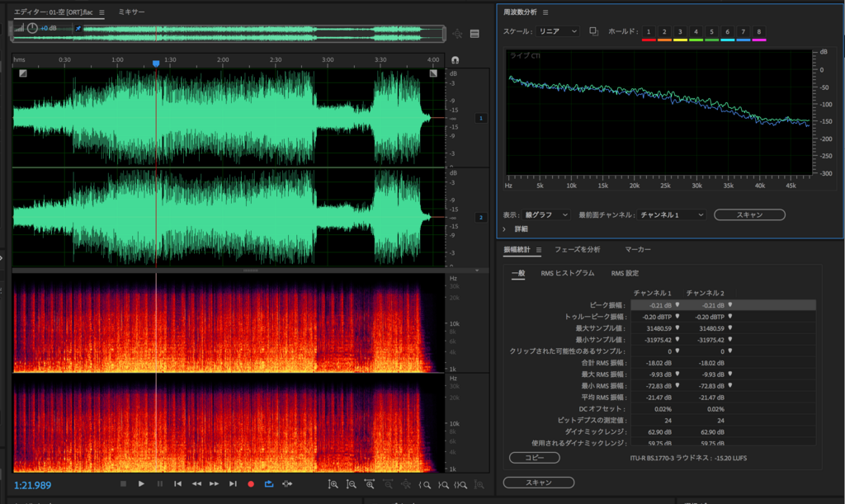This screenshot has height=504, width=845.
Task: Click marker arrow beside ピーク振幅 channel 1 value
Action: click(677, 304)
